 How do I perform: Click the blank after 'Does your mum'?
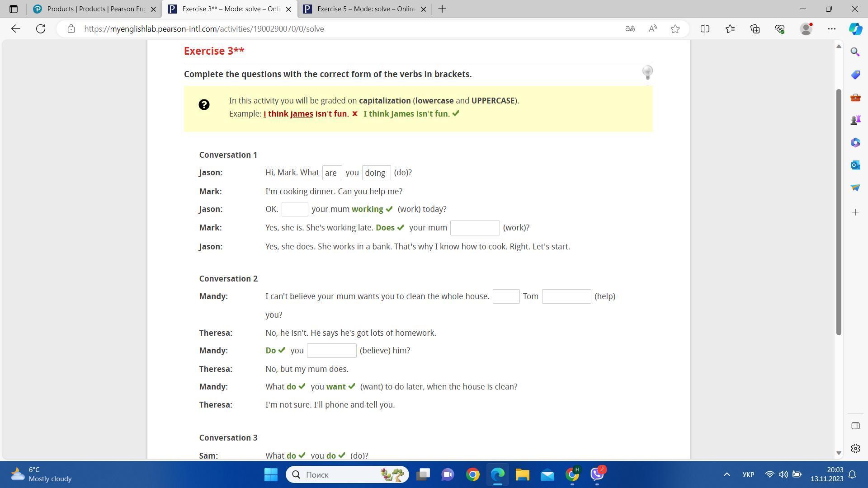click(475, 228)
